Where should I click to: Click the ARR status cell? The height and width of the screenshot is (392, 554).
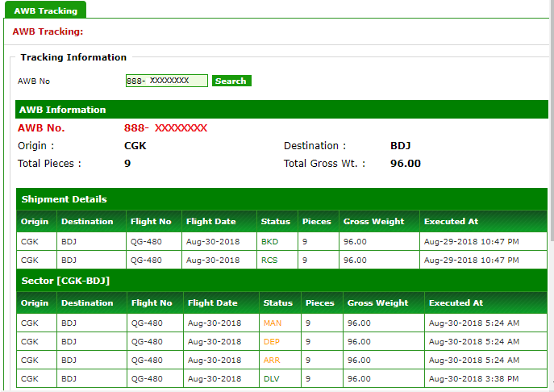point(280,361)
